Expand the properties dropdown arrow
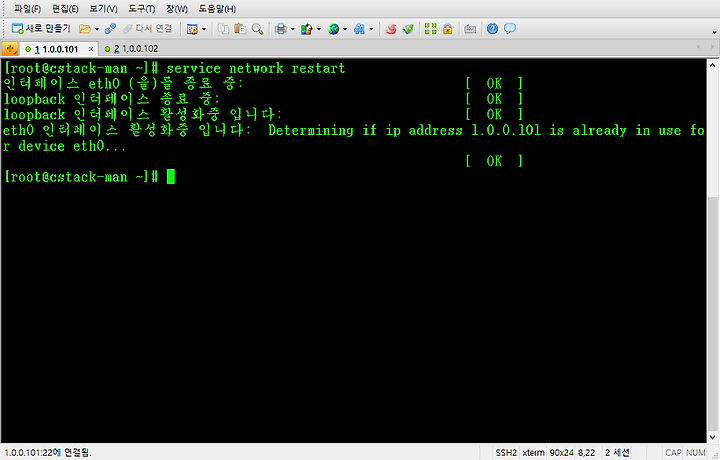This screenshot has width=720, height=460. click(x=204, y=29)
